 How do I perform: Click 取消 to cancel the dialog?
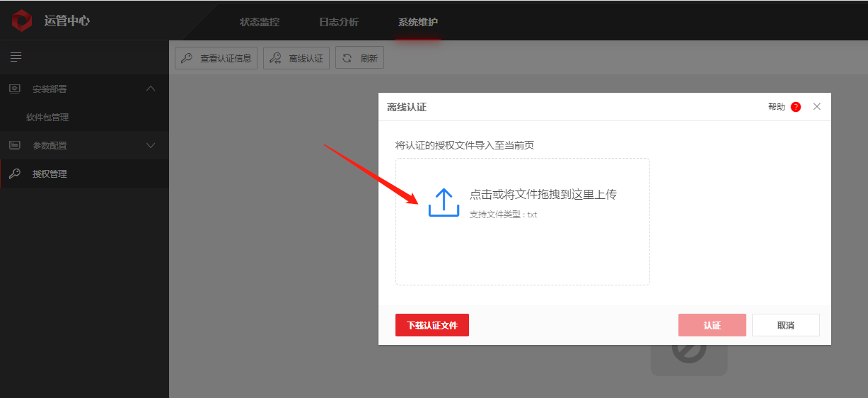click(x=785, y=325)
